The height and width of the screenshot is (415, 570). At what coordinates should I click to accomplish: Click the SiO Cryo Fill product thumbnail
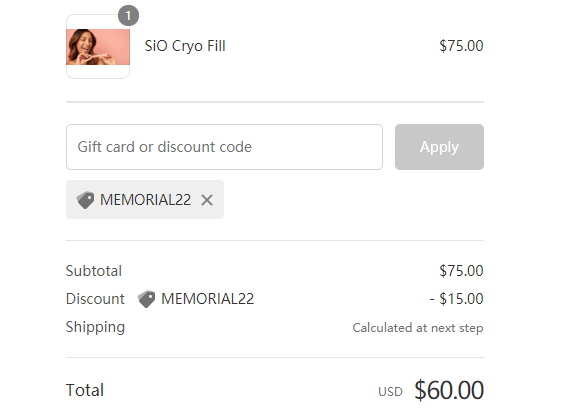98,47
